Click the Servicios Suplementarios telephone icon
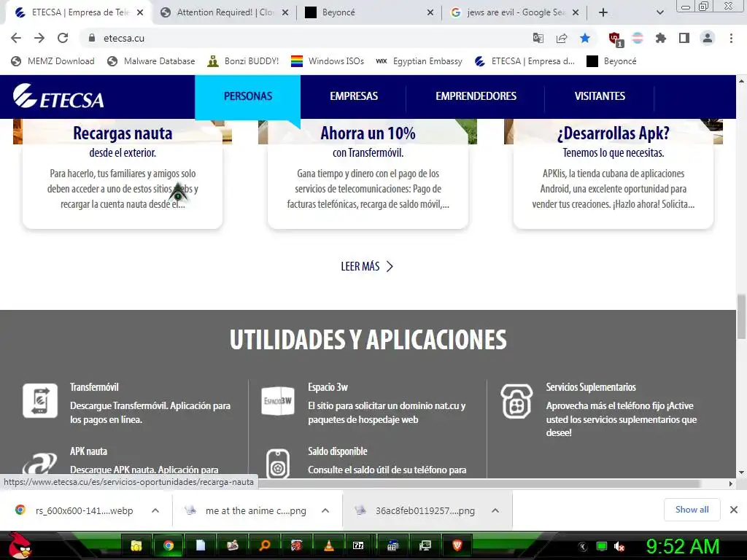This screenshot has width=747, height=560. [516, 402]
